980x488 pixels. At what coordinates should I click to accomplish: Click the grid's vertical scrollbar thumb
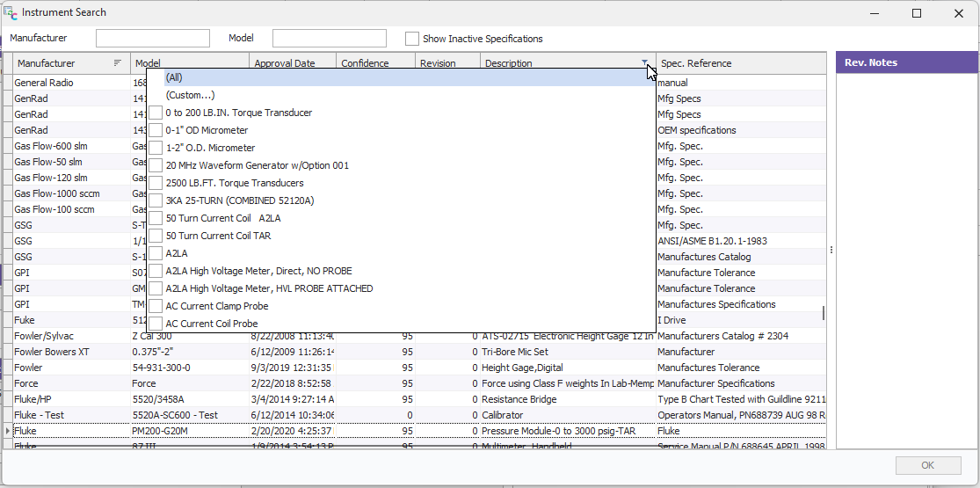tap(824, 313)
